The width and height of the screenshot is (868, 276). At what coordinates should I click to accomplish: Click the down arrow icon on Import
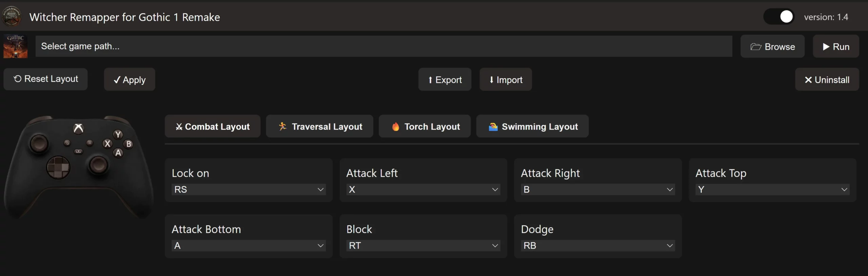(491, 80)
